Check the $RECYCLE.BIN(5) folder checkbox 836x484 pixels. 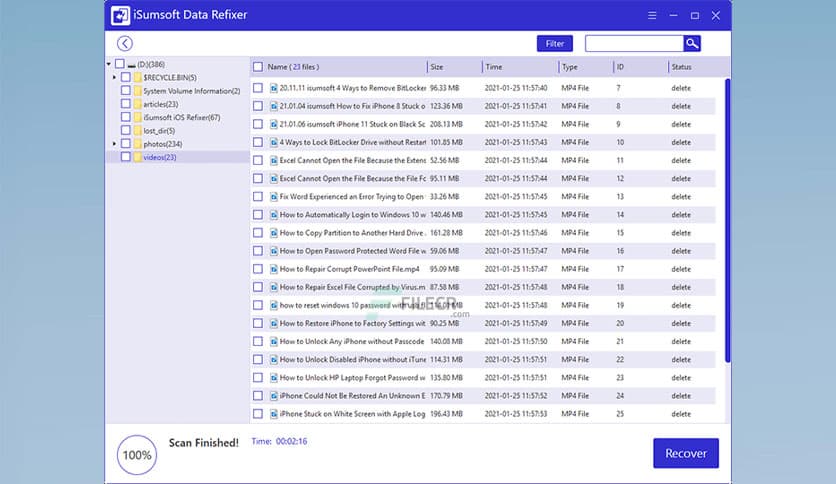click(x=126, y=77)
